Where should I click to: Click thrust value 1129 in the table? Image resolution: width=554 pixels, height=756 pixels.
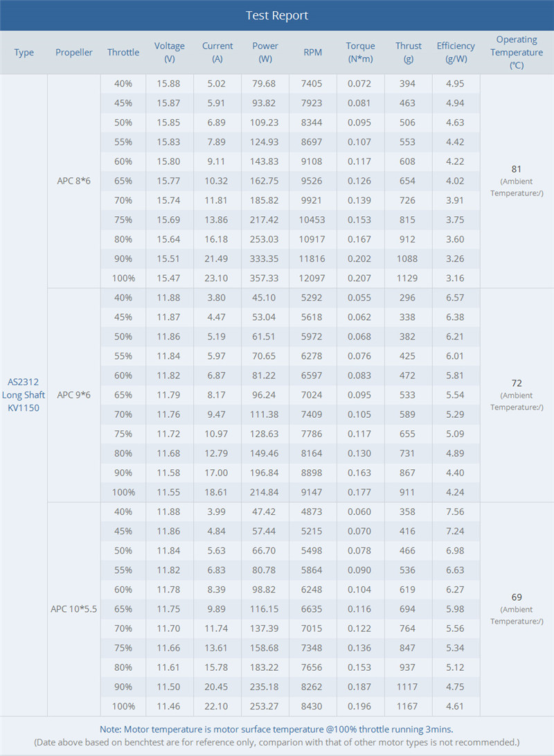(407, 278)
